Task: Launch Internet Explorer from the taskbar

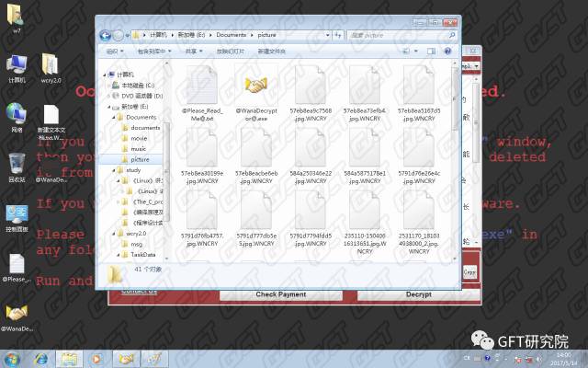Action: coord(41,357)
